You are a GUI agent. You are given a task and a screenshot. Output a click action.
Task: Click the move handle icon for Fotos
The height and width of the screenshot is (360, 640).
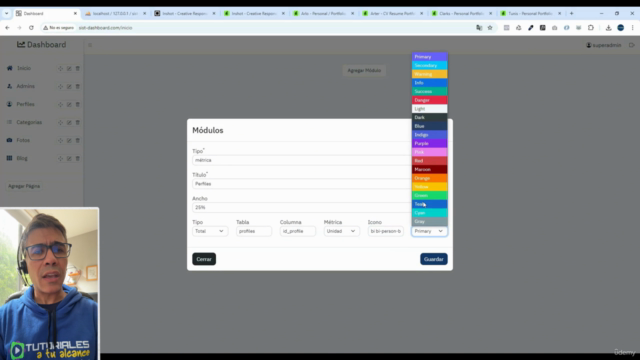tap(60, 140)
